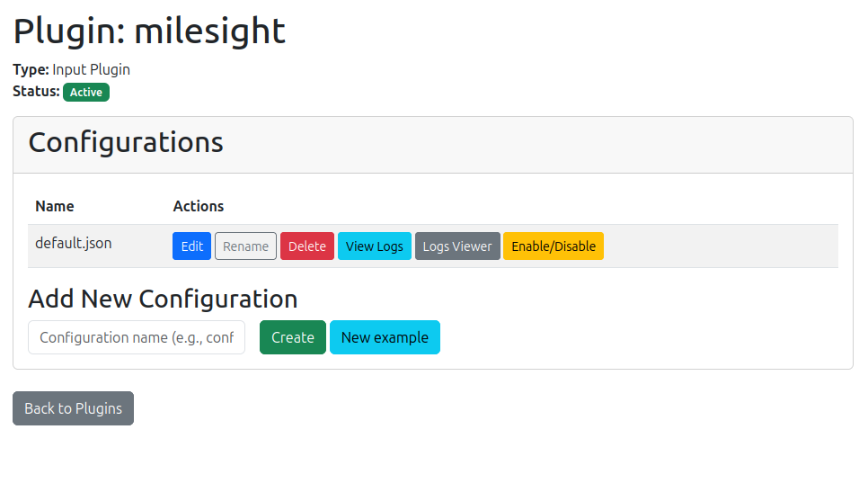Click the Plugin: milesight page title

tap(149, 31)
